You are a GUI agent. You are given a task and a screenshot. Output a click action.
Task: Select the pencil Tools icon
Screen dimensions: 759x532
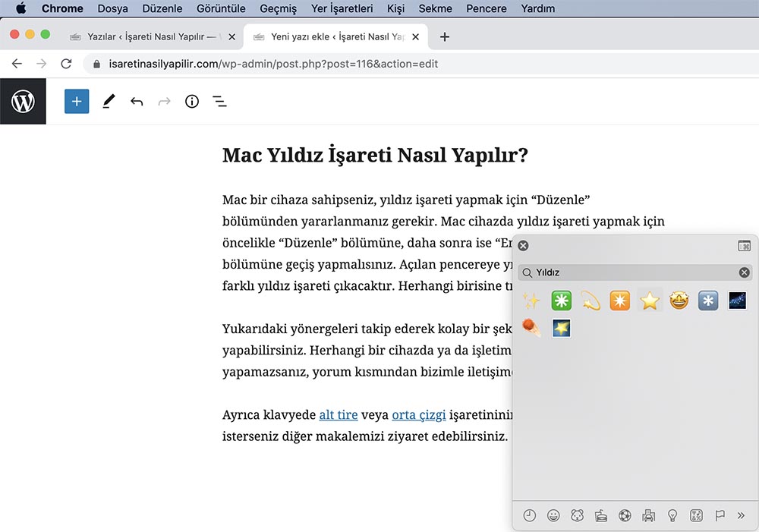click(x=109, y=101)
